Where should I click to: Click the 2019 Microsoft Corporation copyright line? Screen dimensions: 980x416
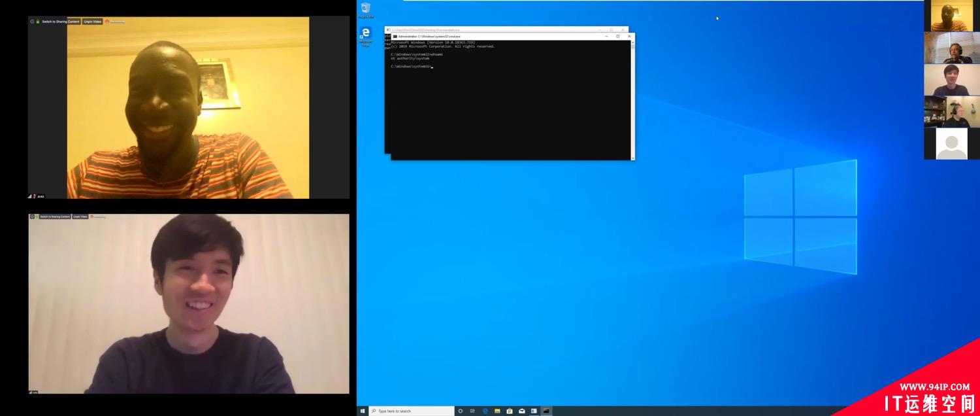pos(443,46)
